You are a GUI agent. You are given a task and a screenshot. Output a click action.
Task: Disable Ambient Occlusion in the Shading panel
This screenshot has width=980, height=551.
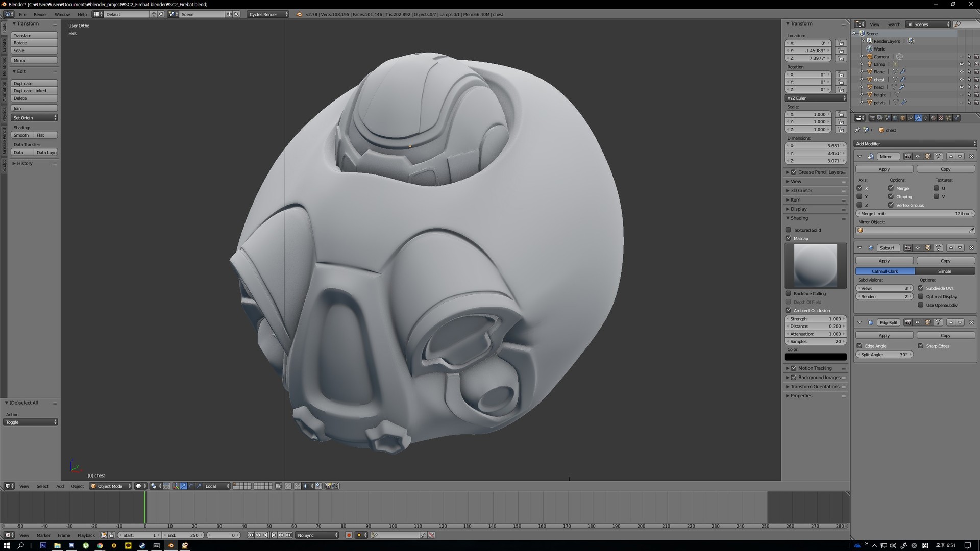click(x=789, y=310)
